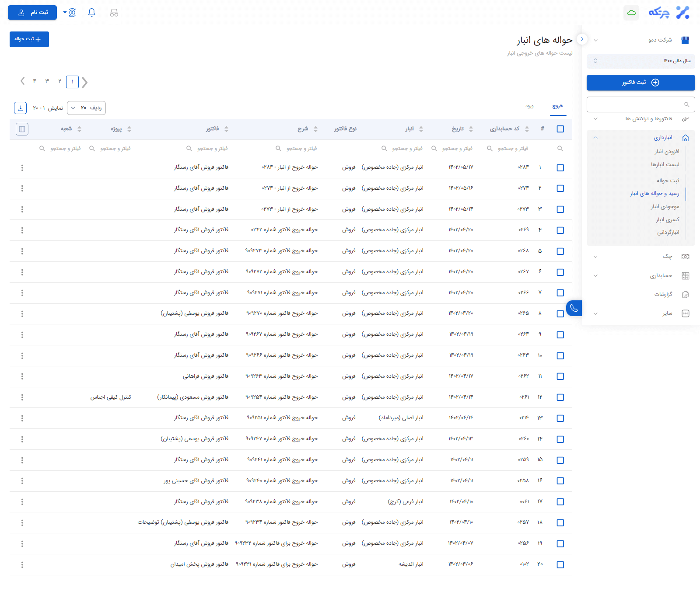Check the checkbox of the انبار اندیشه row
The height and width of the screenshot is (595, 700).
click(x=560, y=564)
